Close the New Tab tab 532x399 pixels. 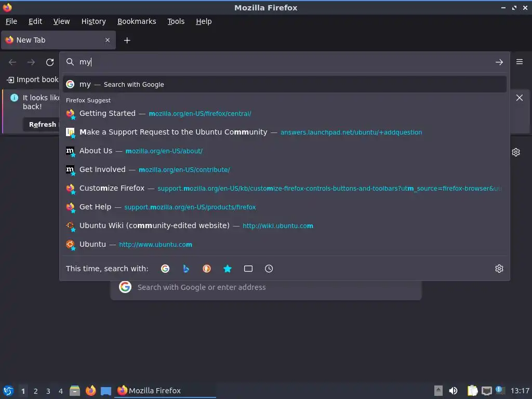click(x=108, y=40)
